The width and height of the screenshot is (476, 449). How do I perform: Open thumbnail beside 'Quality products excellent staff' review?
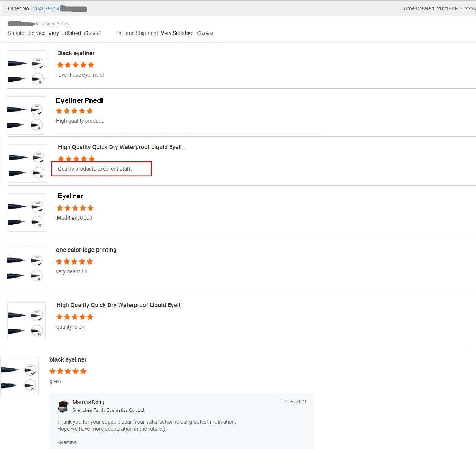tap(28, 163)
